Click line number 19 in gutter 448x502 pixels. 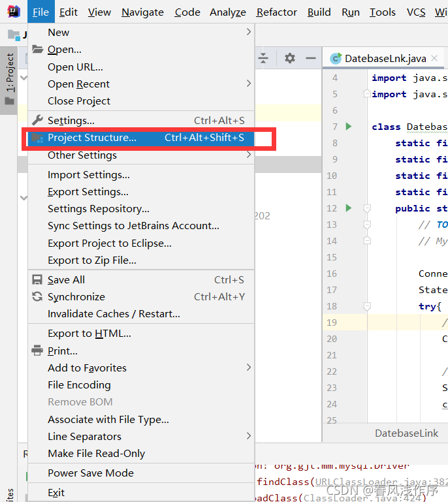(x=332, y=322)
